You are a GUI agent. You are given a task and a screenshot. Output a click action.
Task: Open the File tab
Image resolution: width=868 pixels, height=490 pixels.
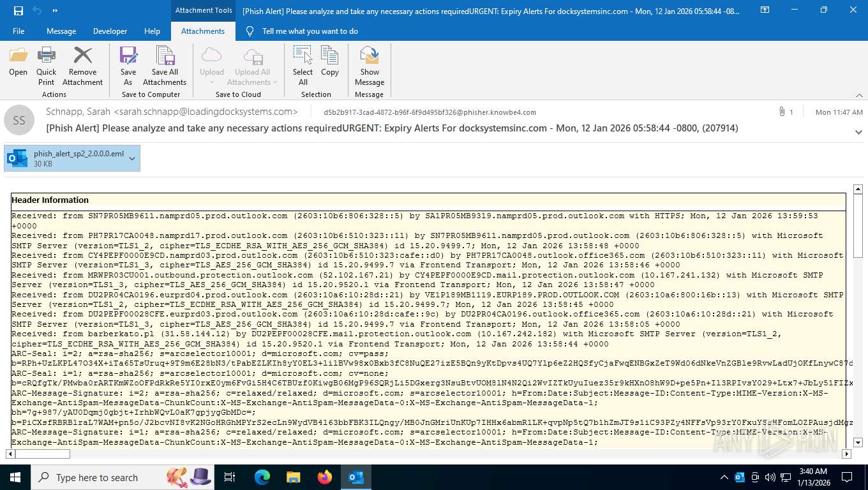click(x=19, y=31)
